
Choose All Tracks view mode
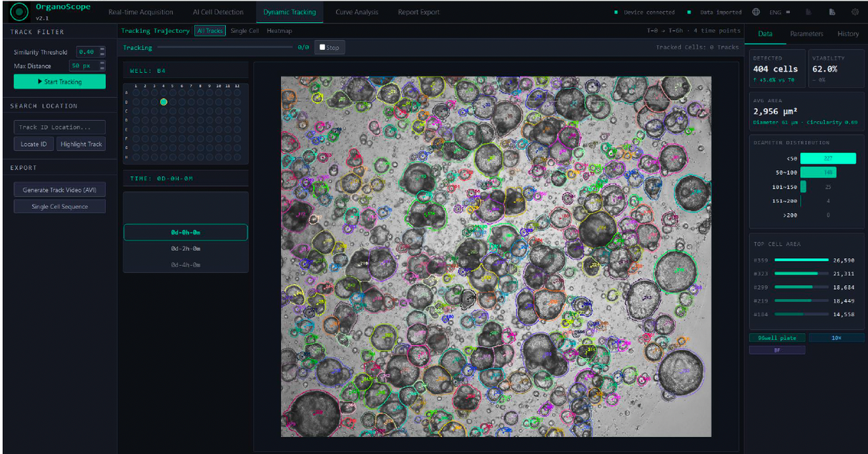[209, 31]
